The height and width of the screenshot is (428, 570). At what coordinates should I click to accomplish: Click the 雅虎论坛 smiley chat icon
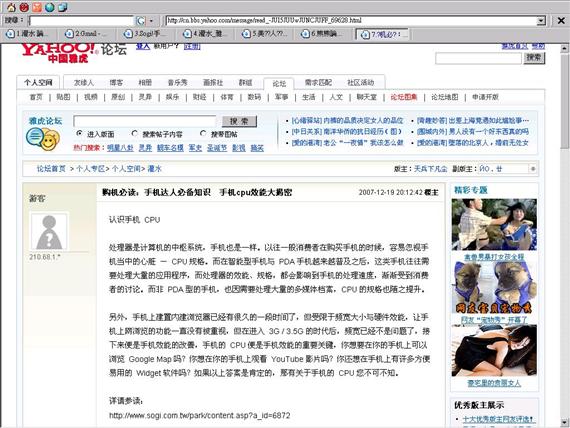[x=43, y=139]
